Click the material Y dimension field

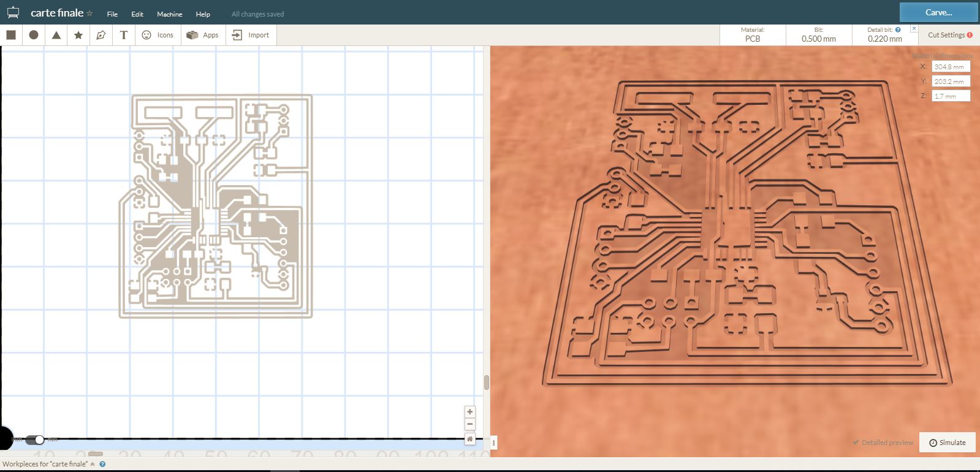coord(951,81)
